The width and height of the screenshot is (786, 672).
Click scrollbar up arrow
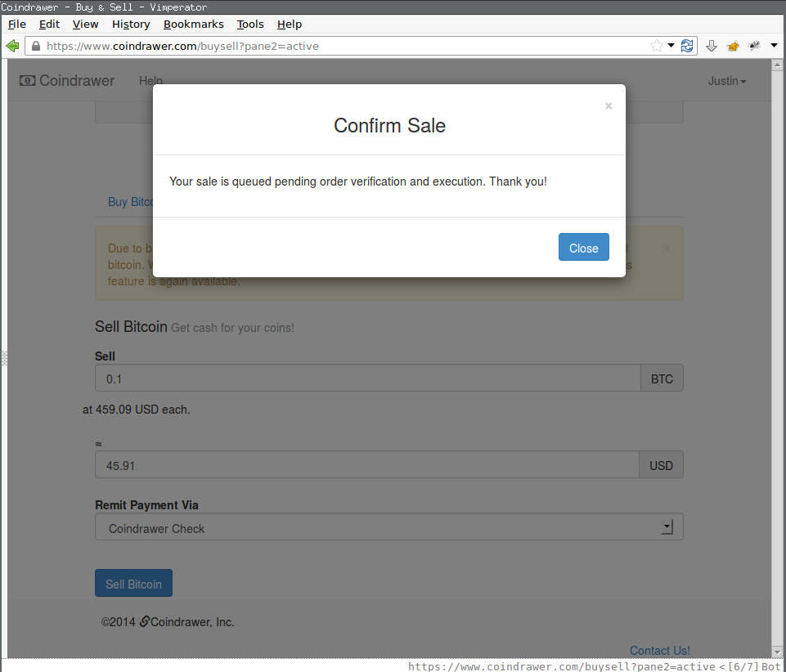pyautogui.click(x=778, y=65)
